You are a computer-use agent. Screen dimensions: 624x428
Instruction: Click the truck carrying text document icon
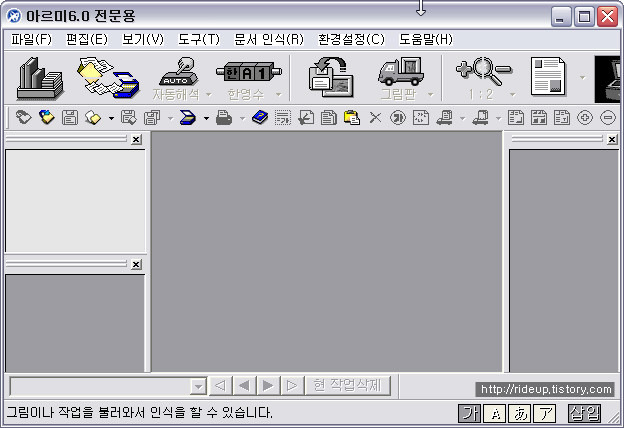pos(445,118)
